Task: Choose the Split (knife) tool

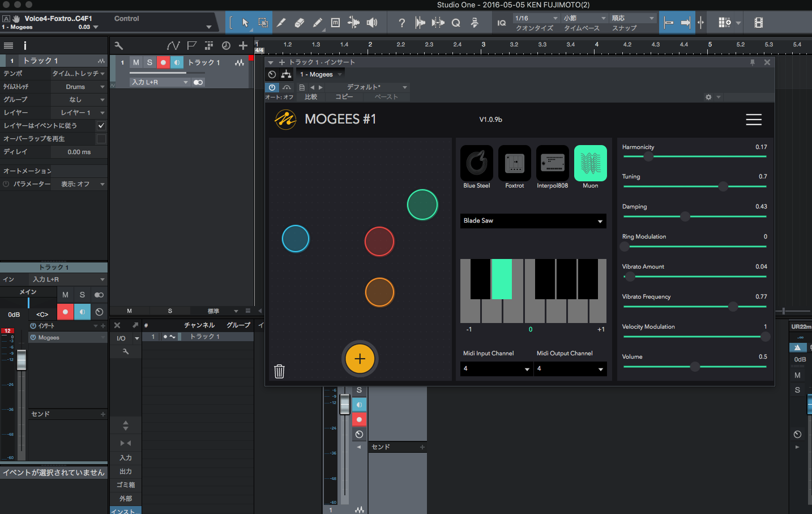Action: (281, 23)
